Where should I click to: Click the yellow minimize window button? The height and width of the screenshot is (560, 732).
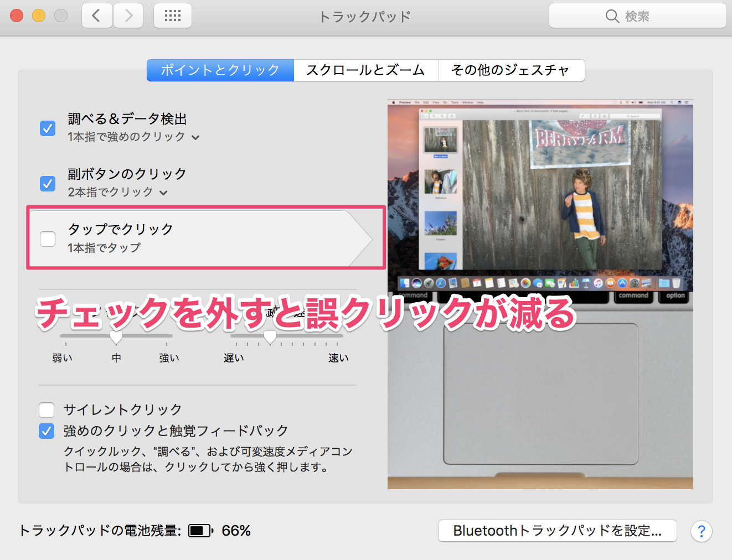[x=39, y=15]
